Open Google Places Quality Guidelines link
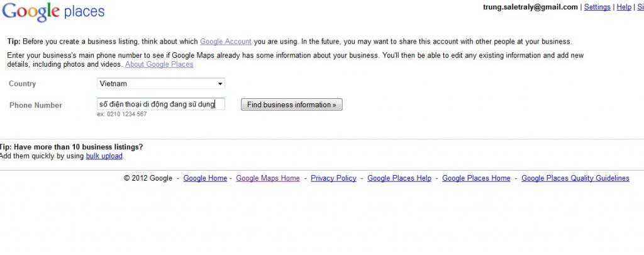 (x=575, y=178)
